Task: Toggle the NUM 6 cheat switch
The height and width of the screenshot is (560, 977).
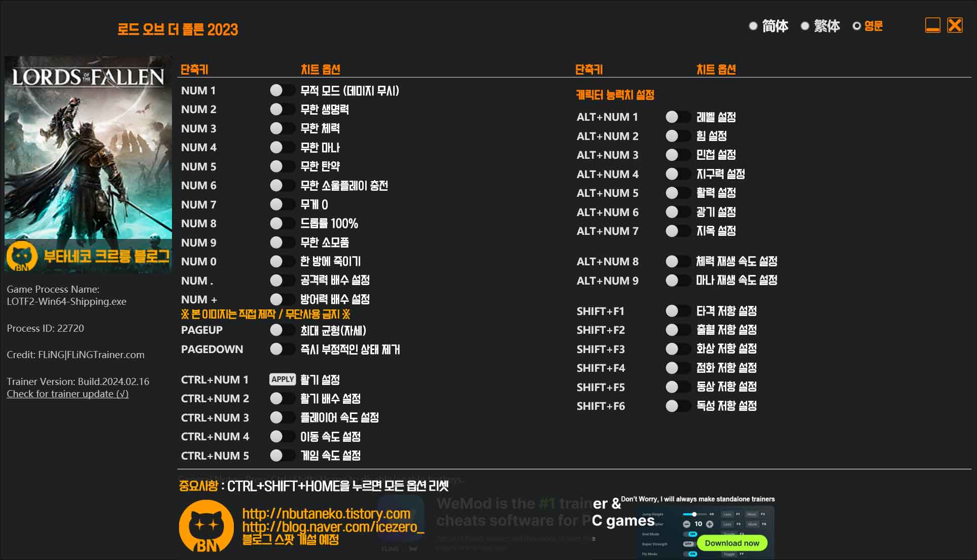Action: point(282,185)
